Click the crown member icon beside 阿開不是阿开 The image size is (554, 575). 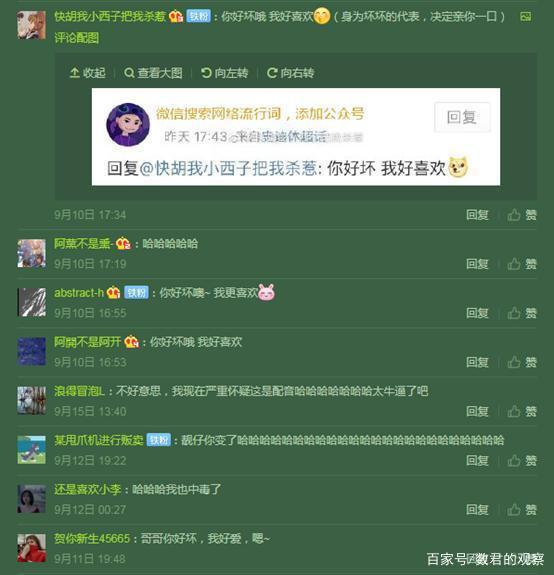click(132, 342)
